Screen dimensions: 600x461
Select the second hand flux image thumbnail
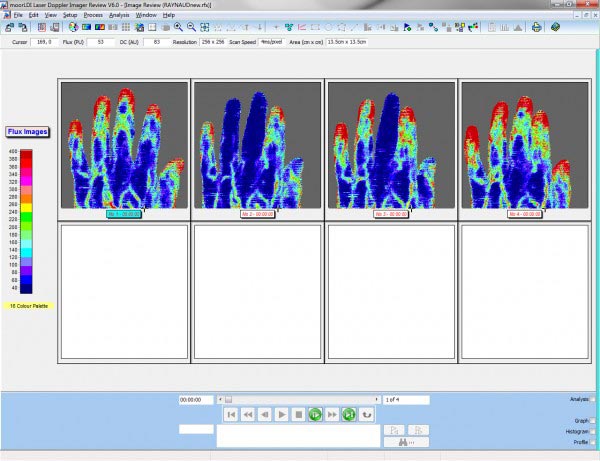pyautogui.click(x=258, y=146)
